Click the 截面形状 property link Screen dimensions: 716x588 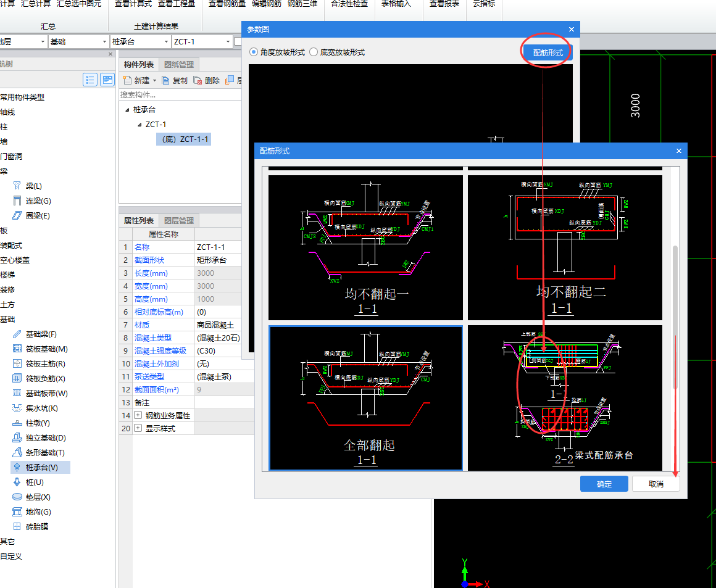[149, 260]
